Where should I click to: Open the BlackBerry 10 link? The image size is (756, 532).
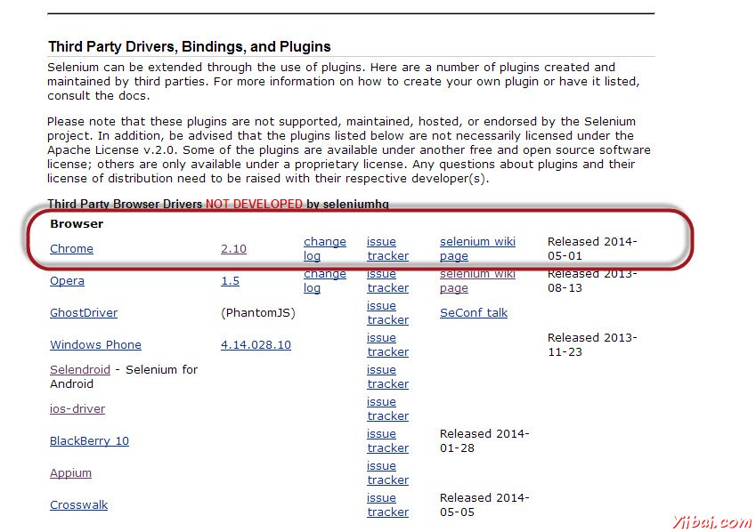(x=89, y=441)
